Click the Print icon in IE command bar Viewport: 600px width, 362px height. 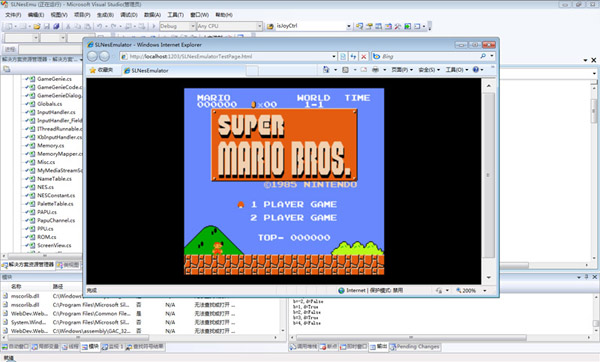coord(375,70)
